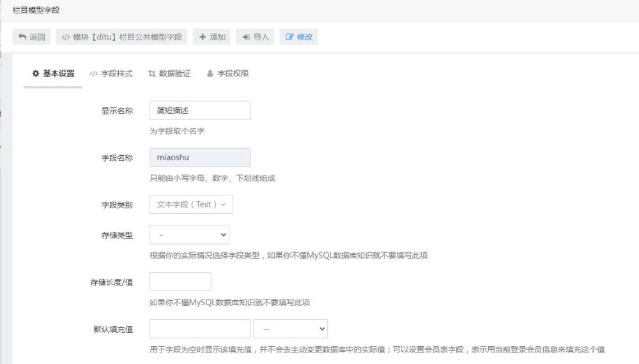
Task: Click the user icon beside 字段权限
Action: click(210, 73)
